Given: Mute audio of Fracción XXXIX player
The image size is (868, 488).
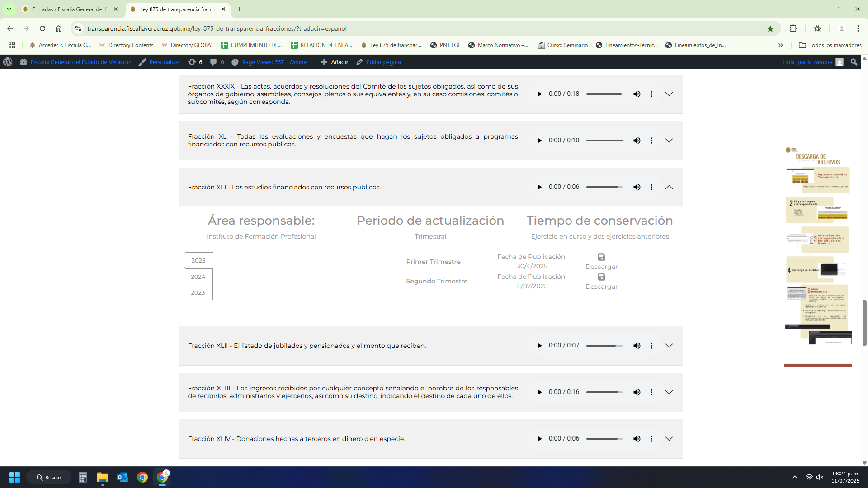Looking at the screenshot, I should coord(637,94).
